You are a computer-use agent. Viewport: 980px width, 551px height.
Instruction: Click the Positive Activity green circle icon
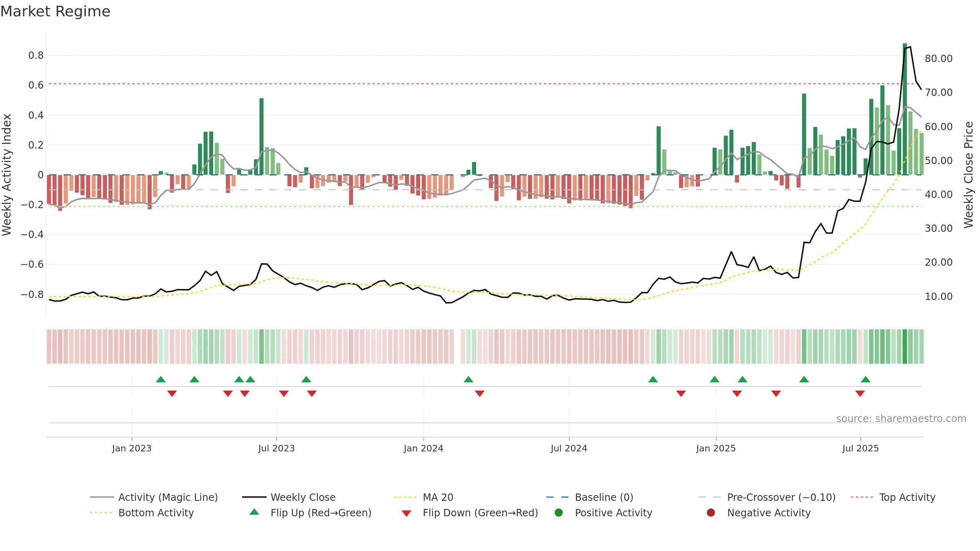559,512
